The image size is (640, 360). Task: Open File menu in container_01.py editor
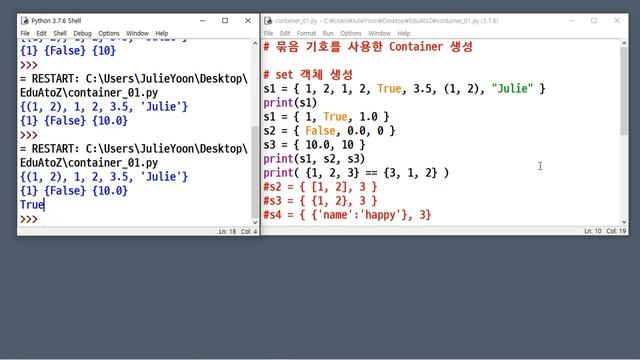pos(268,33)
